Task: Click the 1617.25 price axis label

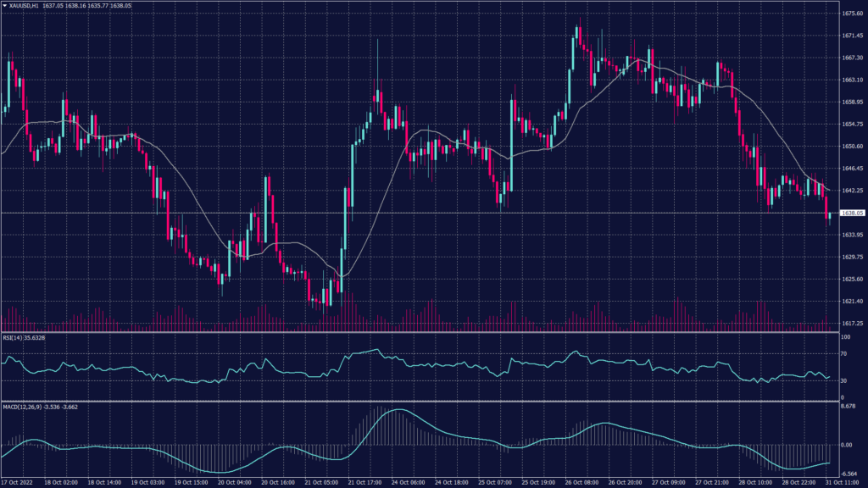Action: tap(852, 323)
